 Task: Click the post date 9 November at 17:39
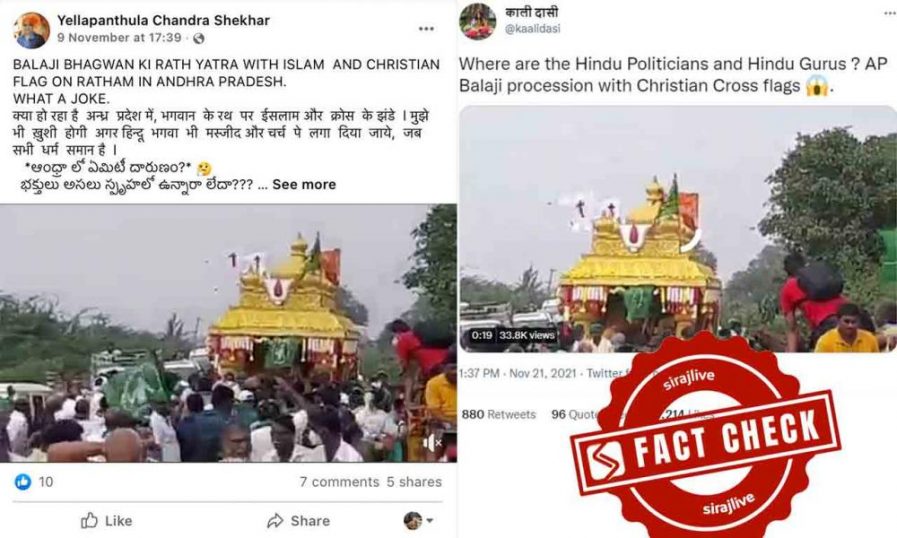click(119, 38)
